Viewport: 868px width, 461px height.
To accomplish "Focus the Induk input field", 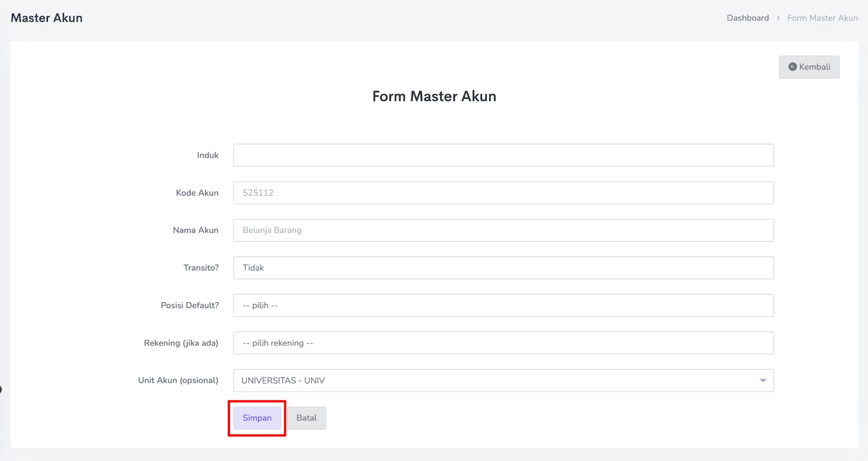I will 503,155.
